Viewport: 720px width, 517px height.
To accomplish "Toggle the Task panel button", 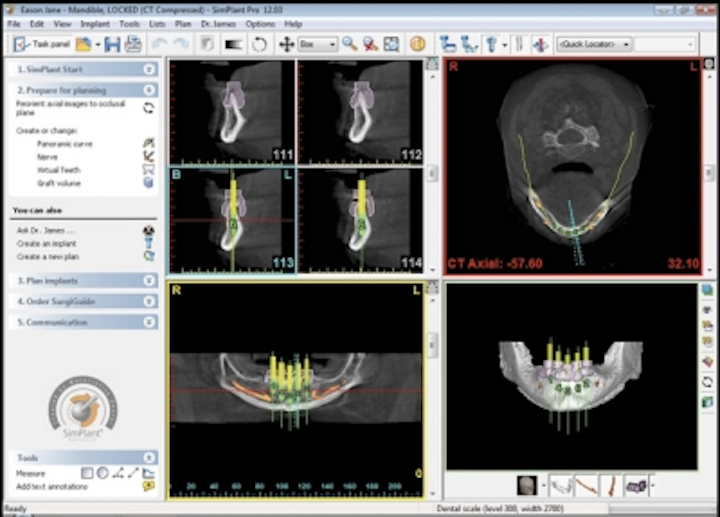I will pos(42,44).
